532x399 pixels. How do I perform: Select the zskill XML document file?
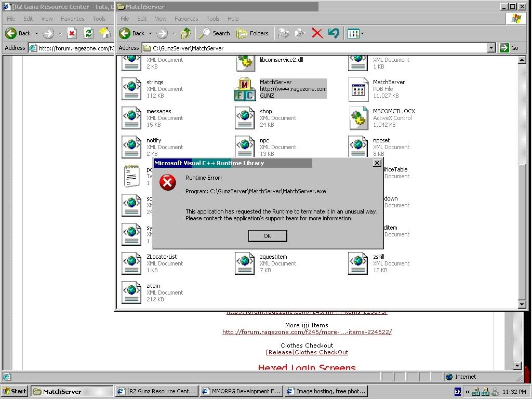click(x=358, y=263)
